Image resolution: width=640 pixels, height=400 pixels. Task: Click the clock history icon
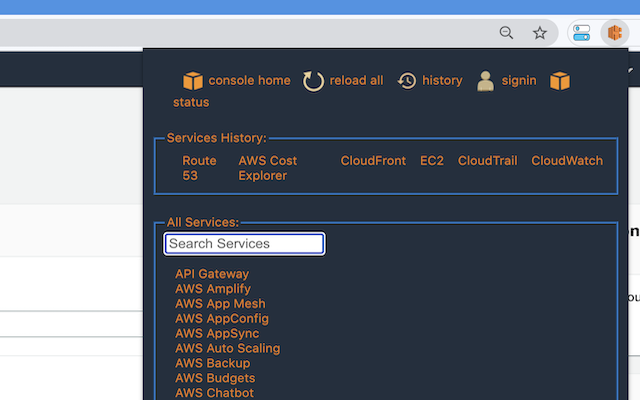click(407, 81)
